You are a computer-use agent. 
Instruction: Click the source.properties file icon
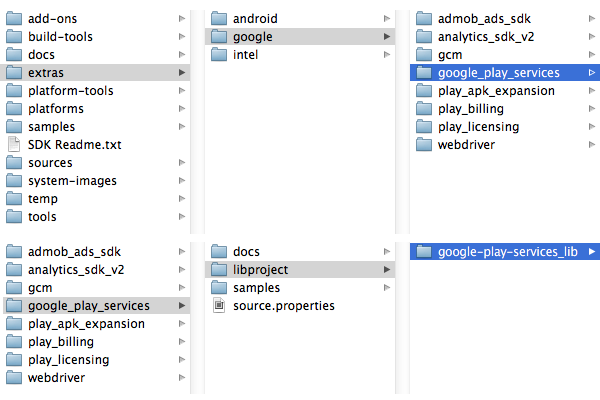point(219,305)
